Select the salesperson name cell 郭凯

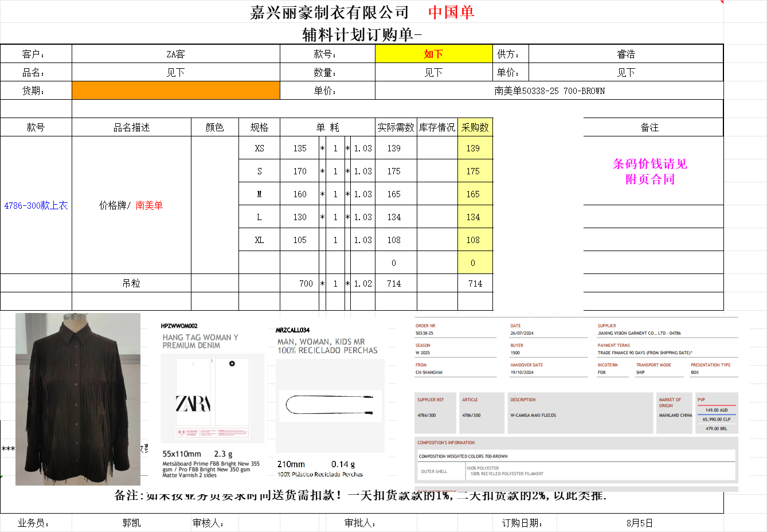pos(131,523)
